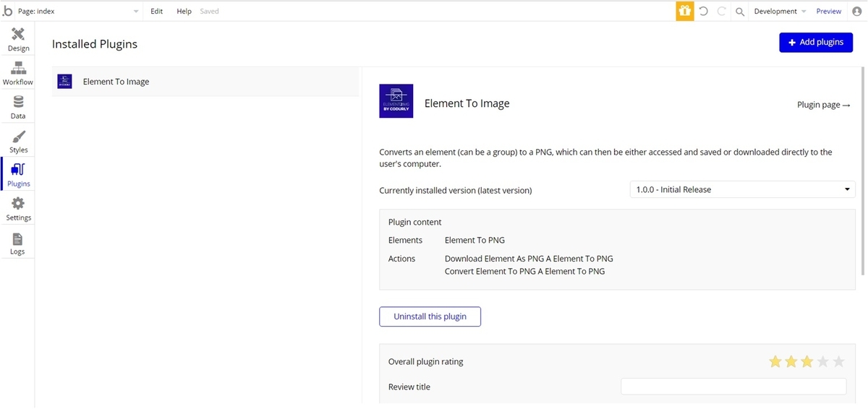Click Download Element As PNG action text

[x=529, y=258]
